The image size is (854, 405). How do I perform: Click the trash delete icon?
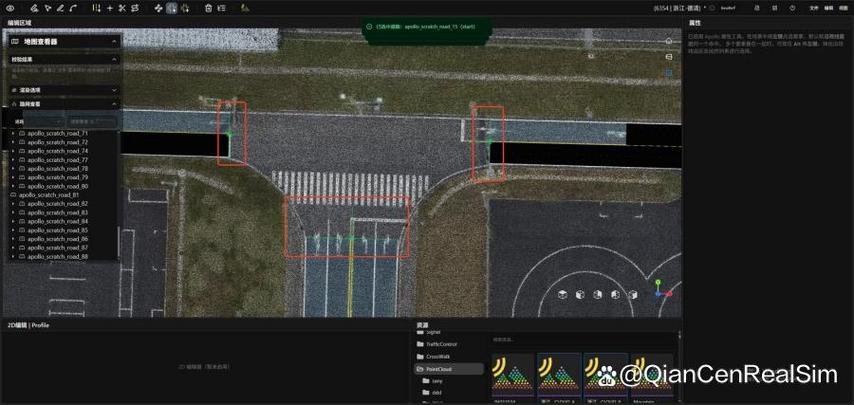pos(209,8)
